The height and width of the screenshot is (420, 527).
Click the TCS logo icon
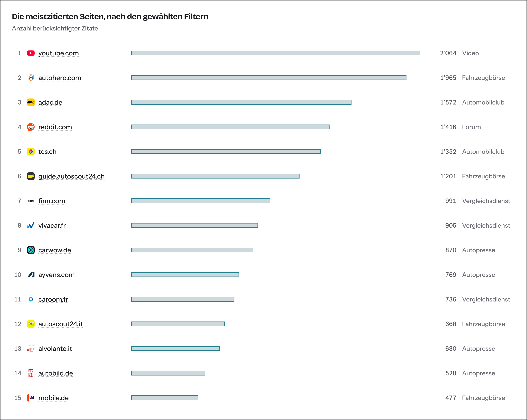pos(30,152)
